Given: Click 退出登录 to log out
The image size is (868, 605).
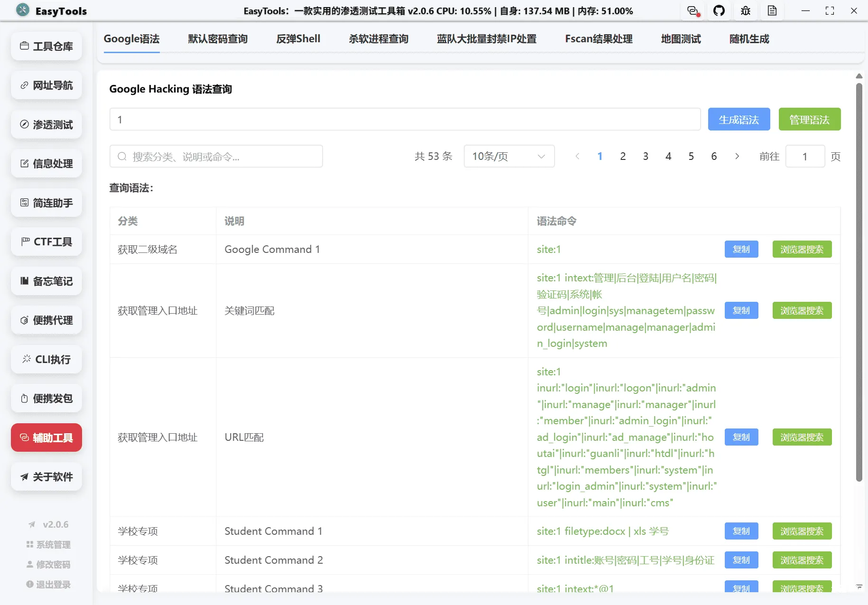Looking at the screenshot, I should (48, 584).
